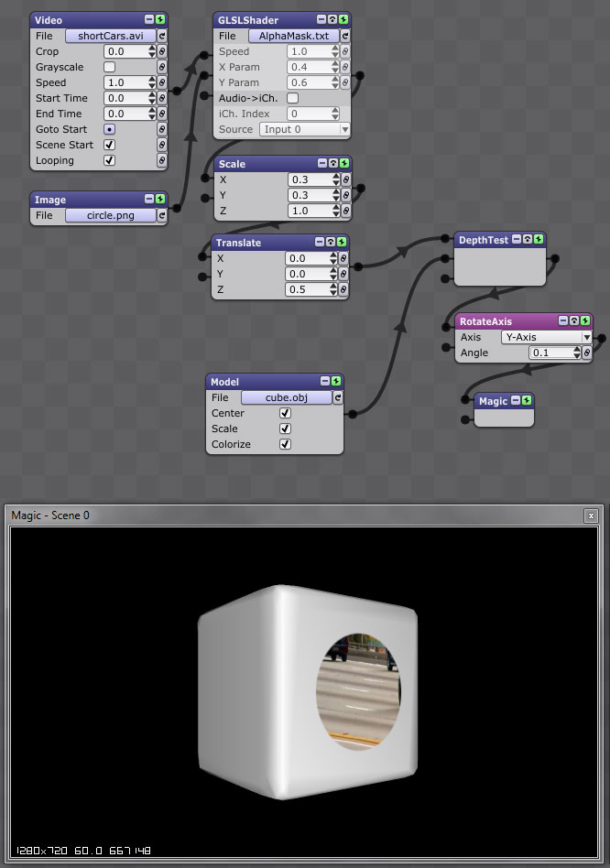Viewport: 610px width, 868px height.
Task: Click the link icon beside the Crop parameter
Action: [x=161, y=51]
